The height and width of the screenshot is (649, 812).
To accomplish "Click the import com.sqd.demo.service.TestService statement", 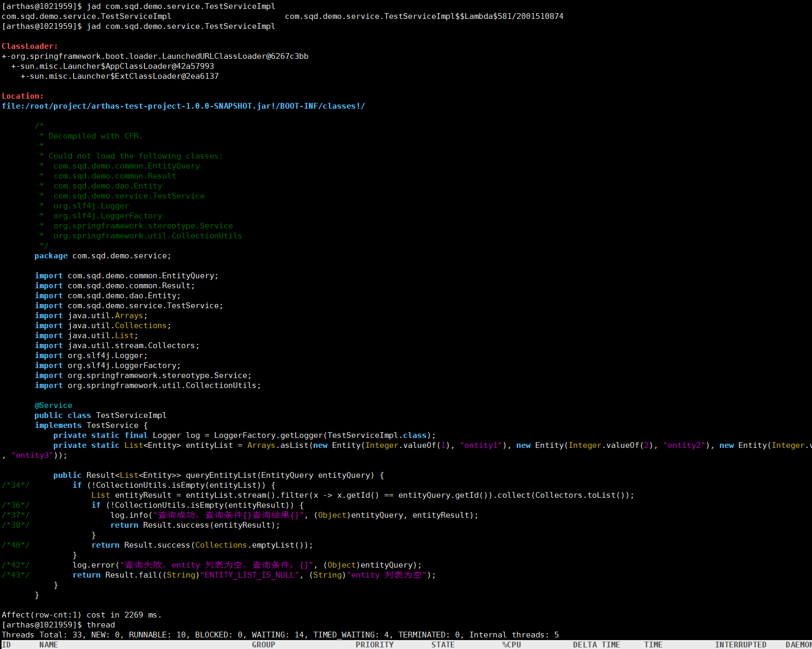I will coord(129,306).
